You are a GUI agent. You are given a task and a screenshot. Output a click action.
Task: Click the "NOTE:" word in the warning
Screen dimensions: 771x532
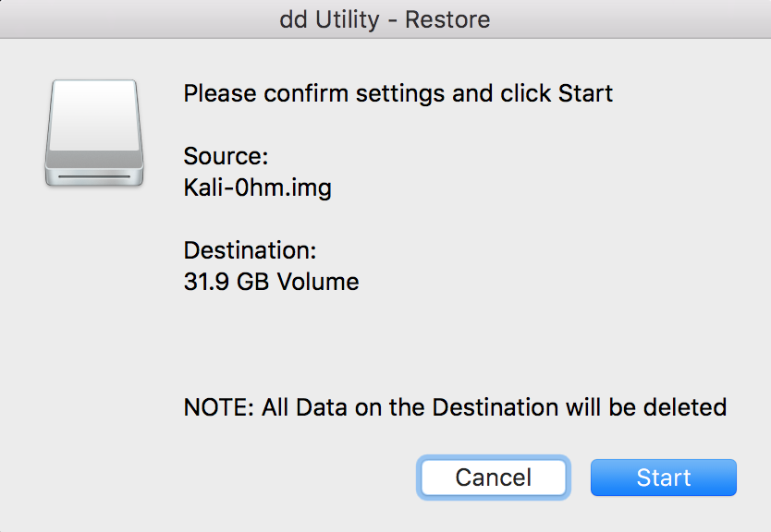click(x=218, y=407)
